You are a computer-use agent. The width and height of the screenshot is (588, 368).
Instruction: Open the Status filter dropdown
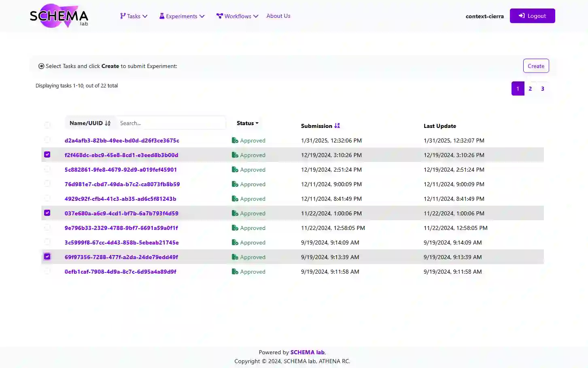(247, 123)
